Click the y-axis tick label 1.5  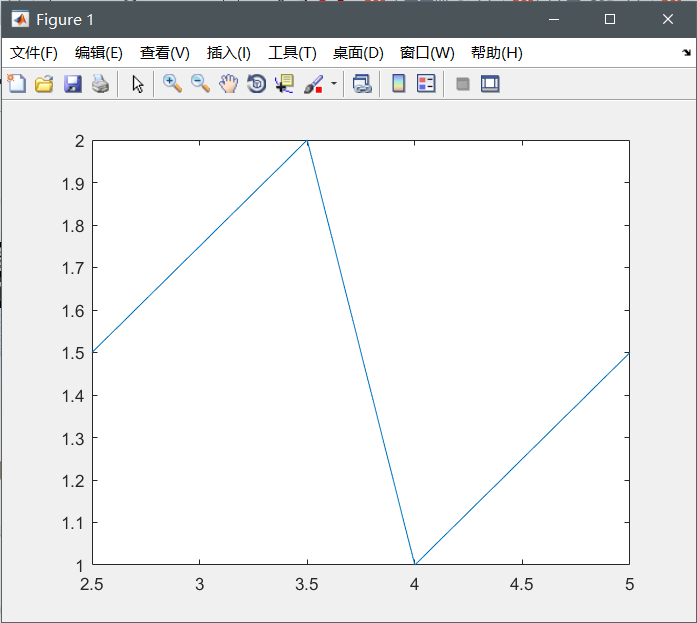click(x=73, y=353)
